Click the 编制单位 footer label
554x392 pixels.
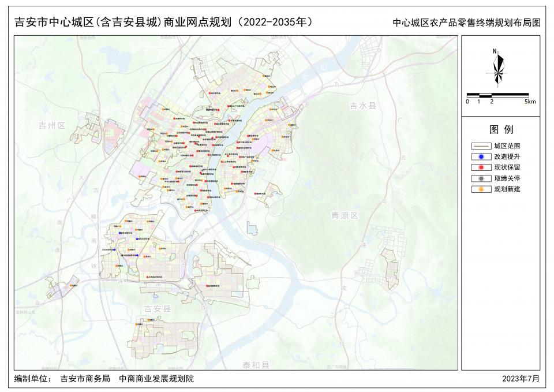click(x=33, y=379)
